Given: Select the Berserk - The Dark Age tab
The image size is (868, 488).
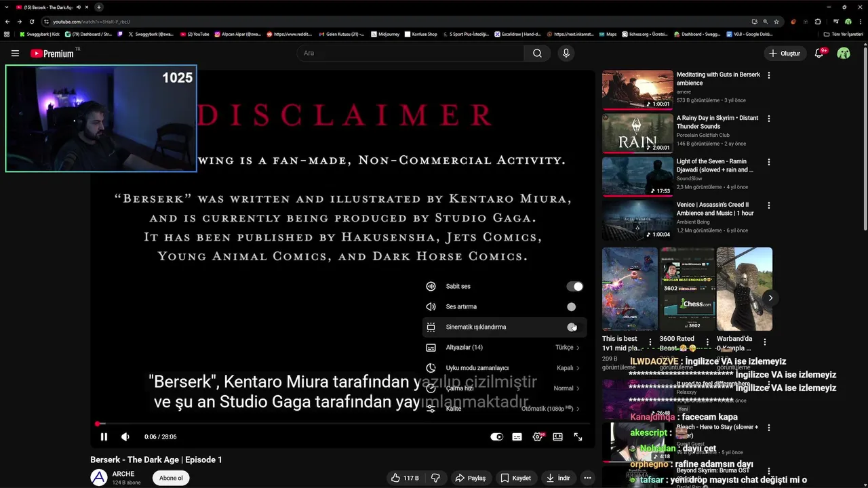Looking at the screenshot, I should (x=51, y=7).
